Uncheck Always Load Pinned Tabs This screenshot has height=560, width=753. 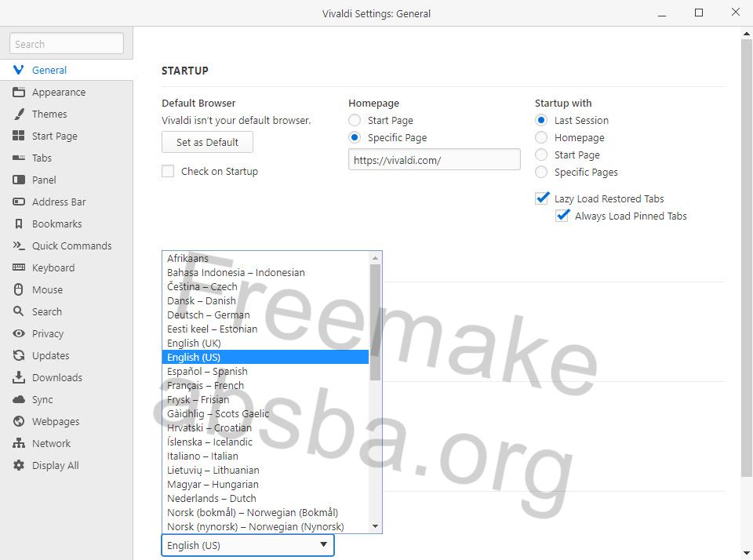[562, 216]
